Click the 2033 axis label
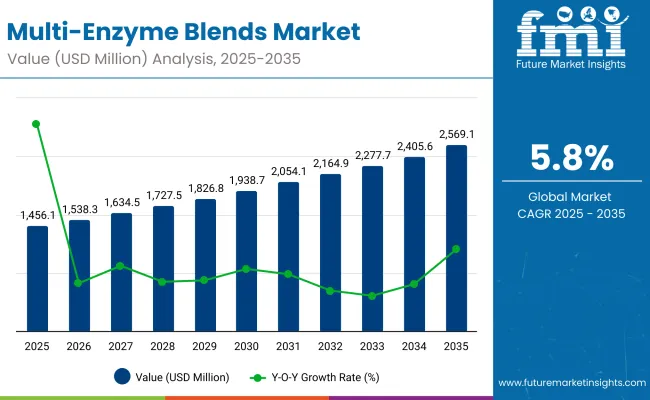650x400 pixels. coord(372,346)
